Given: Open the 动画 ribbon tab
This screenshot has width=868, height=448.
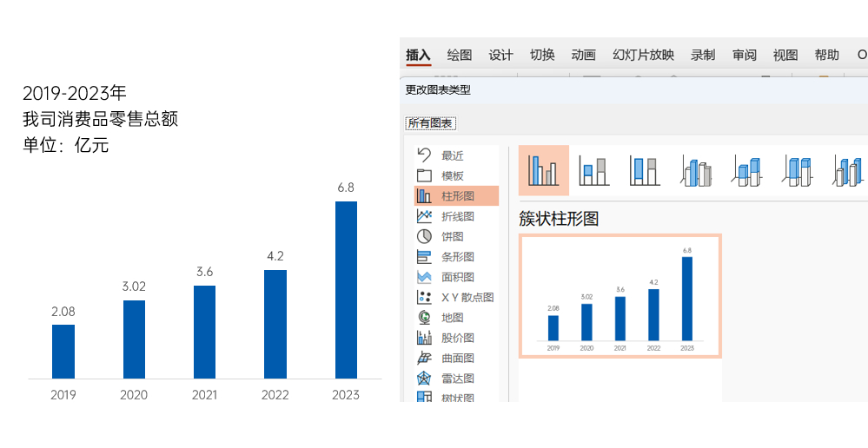Looking at the screenshot, I should tap(583, 55).
